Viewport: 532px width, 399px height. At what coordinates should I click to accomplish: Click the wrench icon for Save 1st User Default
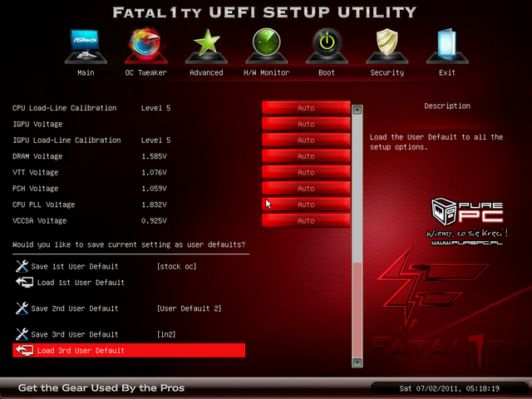coord(22,266)
